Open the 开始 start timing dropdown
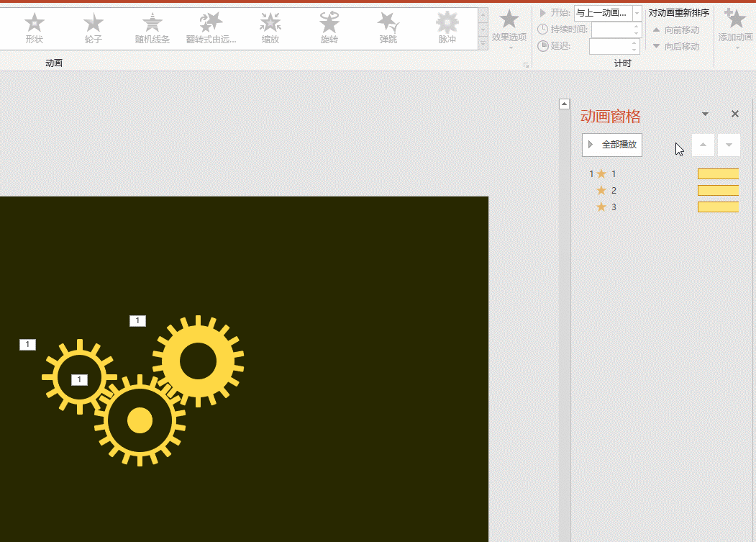 coord(637,13)
